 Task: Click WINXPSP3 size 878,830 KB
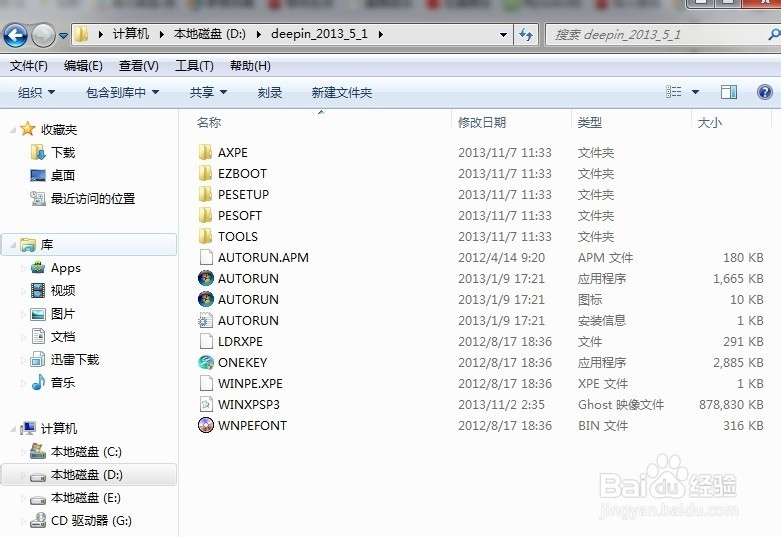tap(731, 404)
